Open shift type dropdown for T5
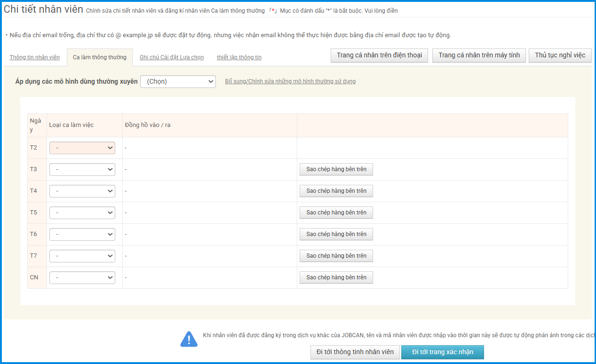Image resolution: width=596 pixels, height=364 pixels. click(82, 213)
